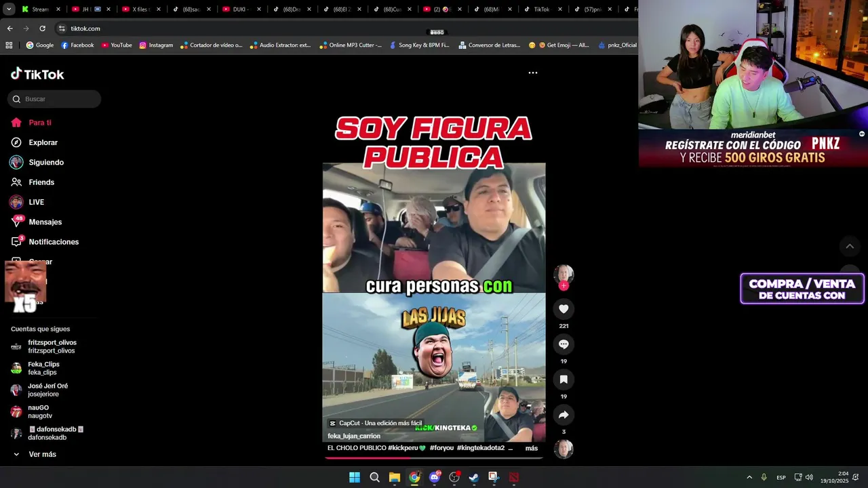Go back in browser history
The image size is (868, 488).
9,28
